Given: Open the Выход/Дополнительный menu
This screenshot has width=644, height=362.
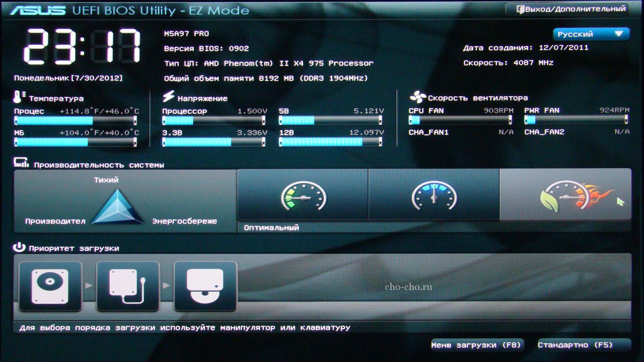Looking at the screenshot, I should tap(571, 9).
